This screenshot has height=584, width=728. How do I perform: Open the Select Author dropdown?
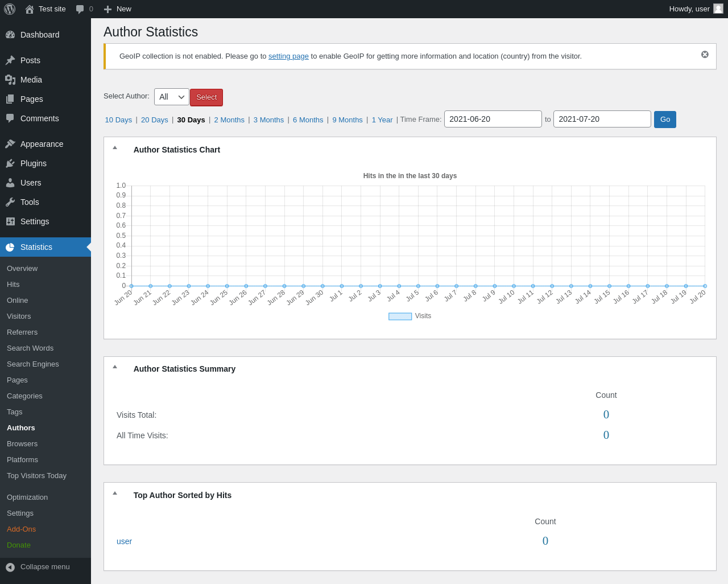coord(171,97)
